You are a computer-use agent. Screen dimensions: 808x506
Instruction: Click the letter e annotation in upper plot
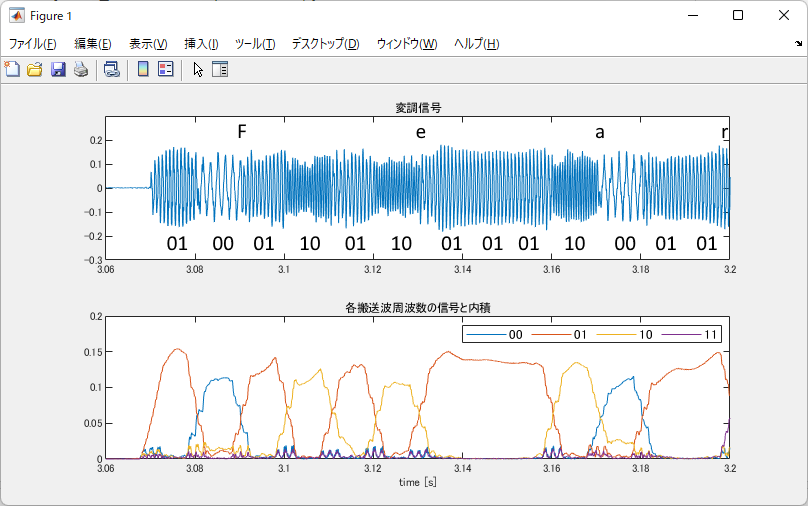point(420,132)
